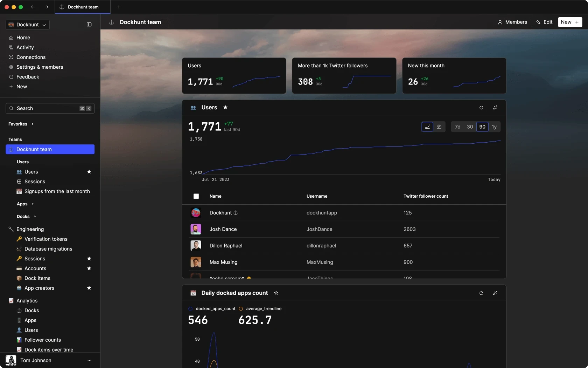588x368 pixels.
Task: Open More than 1k Twitter followers card
Action: pyautogui.click(x=344, y=76)
